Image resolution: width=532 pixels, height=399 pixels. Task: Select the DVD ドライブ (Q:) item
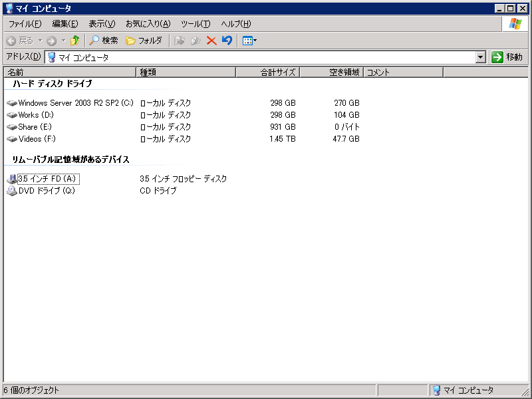pos(46,191)
